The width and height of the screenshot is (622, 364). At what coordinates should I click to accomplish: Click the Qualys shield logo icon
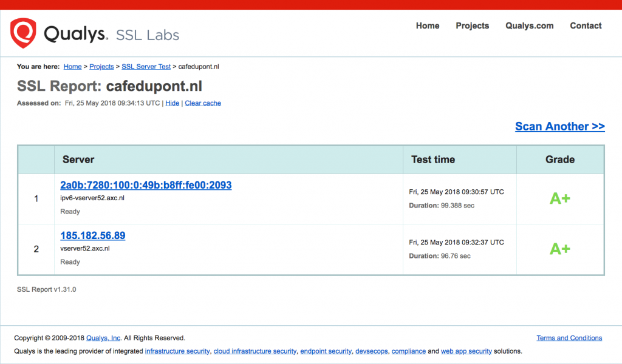pyautogui.click(x=23, y=33)
